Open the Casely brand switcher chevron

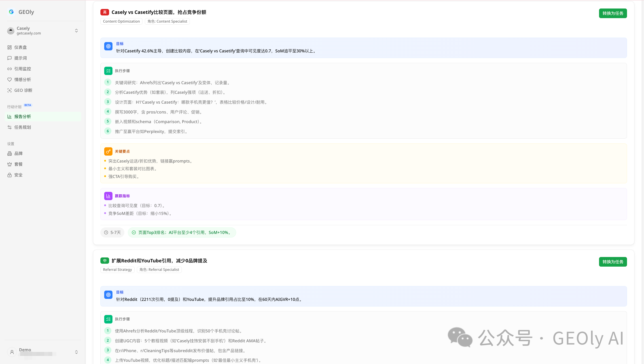pyautogui.click(x=76, y=30)
